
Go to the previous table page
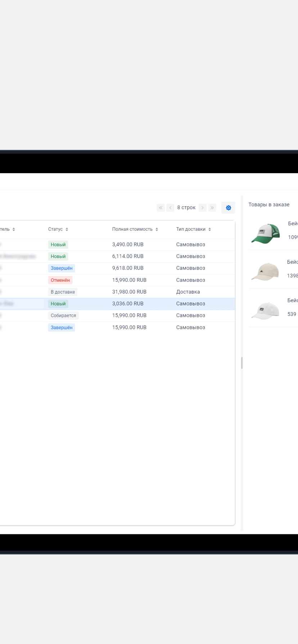point(170,208)
